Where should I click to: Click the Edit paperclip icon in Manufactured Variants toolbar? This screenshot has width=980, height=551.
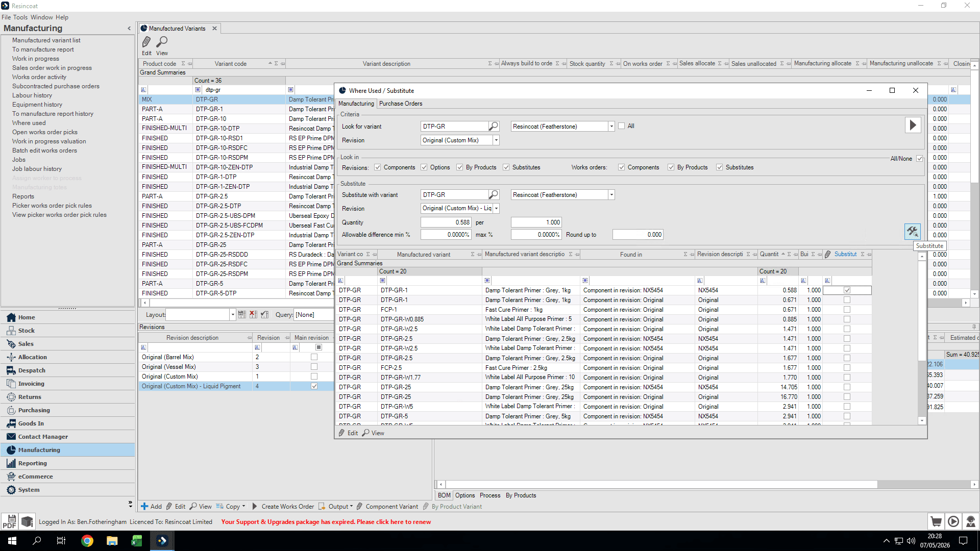(x=146, y=42)
